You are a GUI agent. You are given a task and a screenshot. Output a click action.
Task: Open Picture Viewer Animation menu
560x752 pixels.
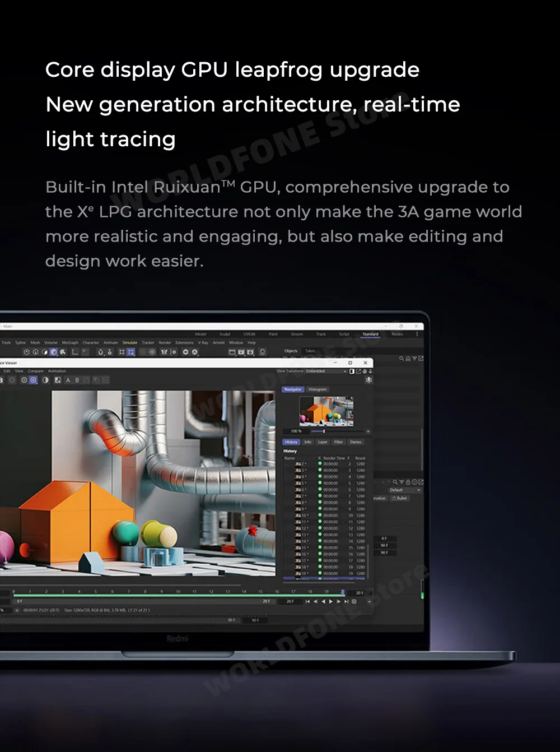57,371
